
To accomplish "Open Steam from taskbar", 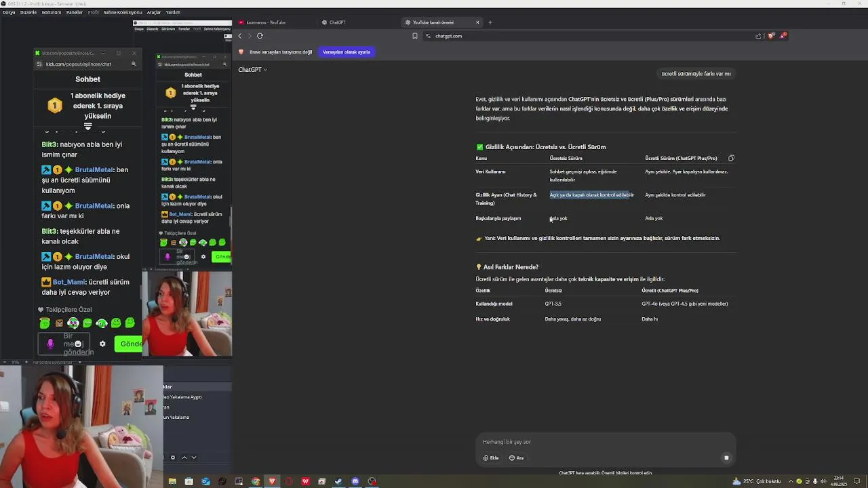I will tap(338, 481).
